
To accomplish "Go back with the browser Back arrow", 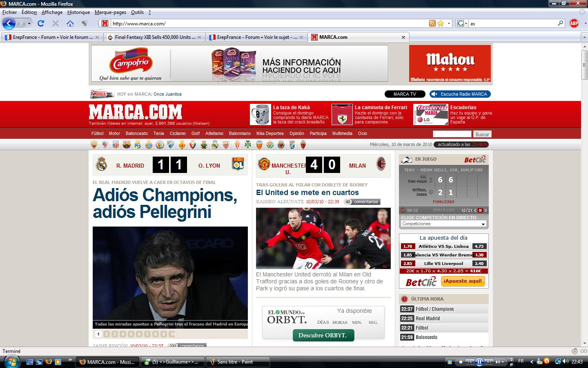I will pyautogui.click(x=9, y=23).
